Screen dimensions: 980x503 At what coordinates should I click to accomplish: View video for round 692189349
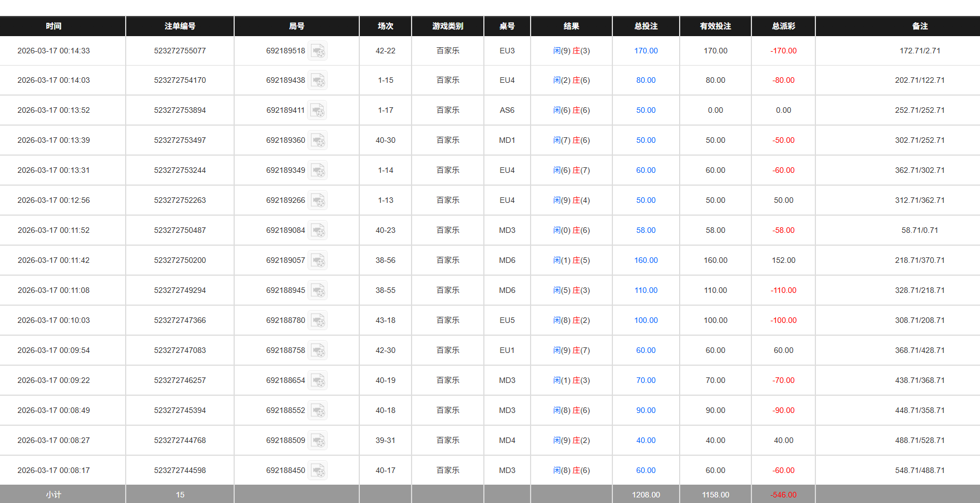[318, 170]
